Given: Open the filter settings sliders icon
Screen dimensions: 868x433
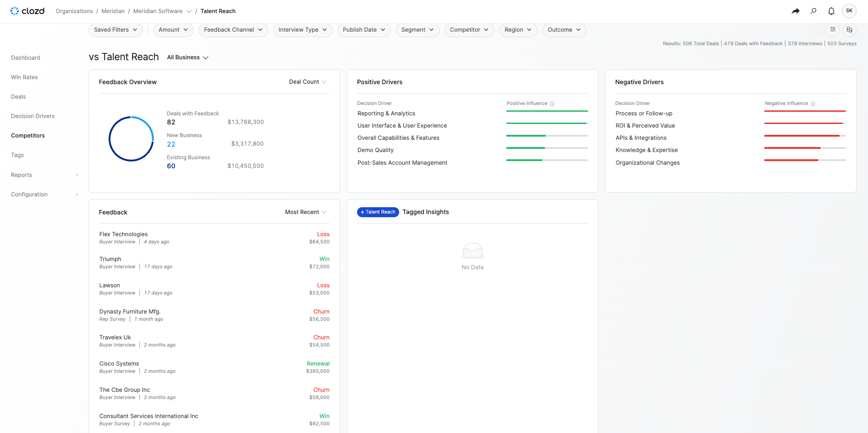Looking at the screenshot, I should click(x=833, y=30).
